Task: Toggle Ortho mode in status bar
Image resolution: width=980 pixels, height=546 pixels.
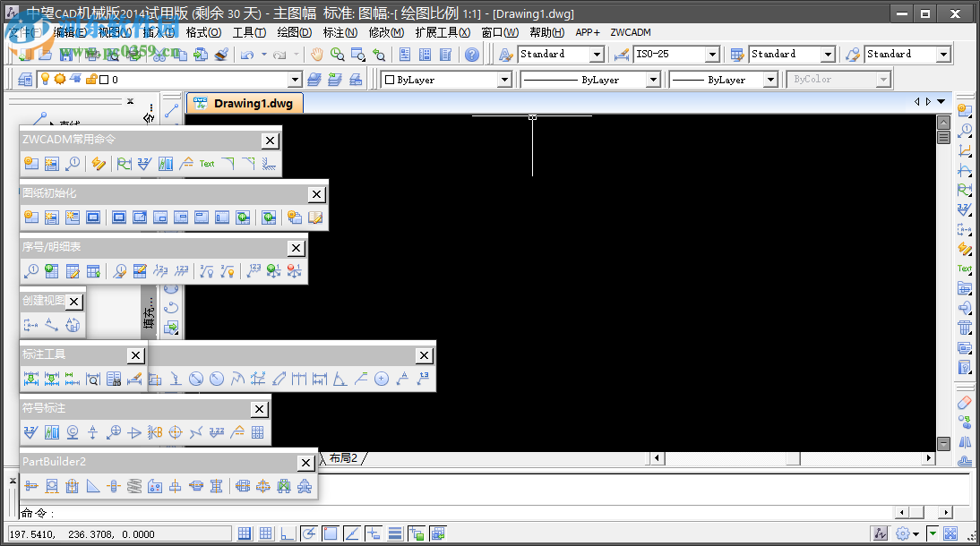Action: coord(288,533)
